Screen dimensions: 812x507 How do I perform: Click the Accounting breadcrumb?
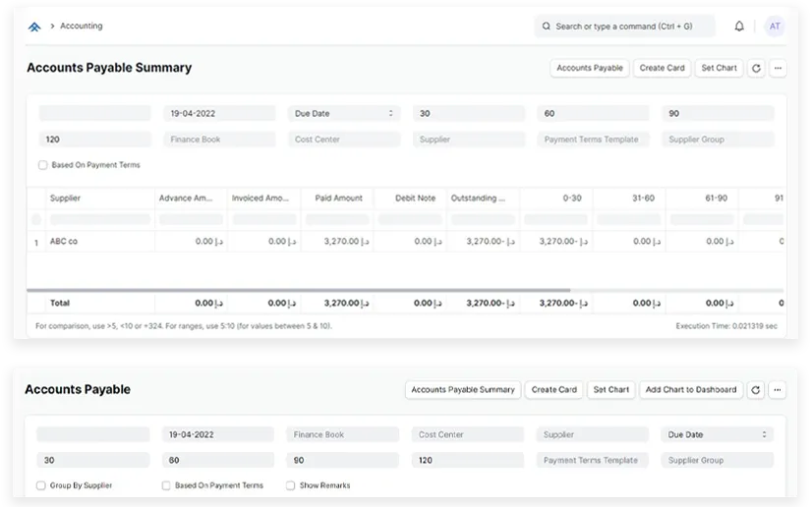(82, 27)
